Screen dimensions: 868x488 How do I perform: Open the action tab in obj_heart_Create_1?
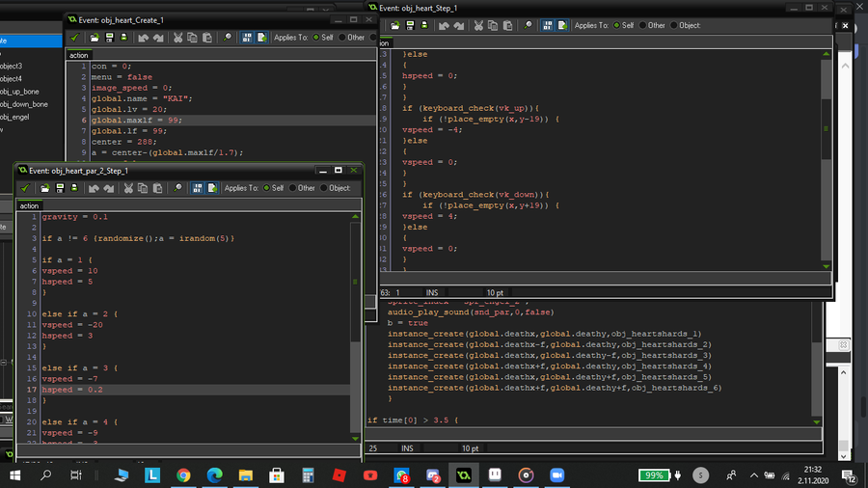click(79, 55)
